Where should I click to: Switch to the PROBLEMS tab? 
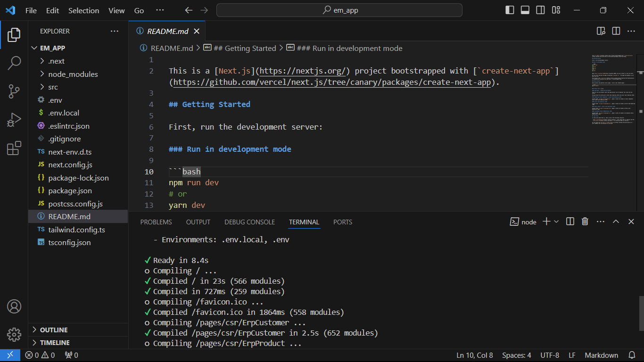[156, 222]
